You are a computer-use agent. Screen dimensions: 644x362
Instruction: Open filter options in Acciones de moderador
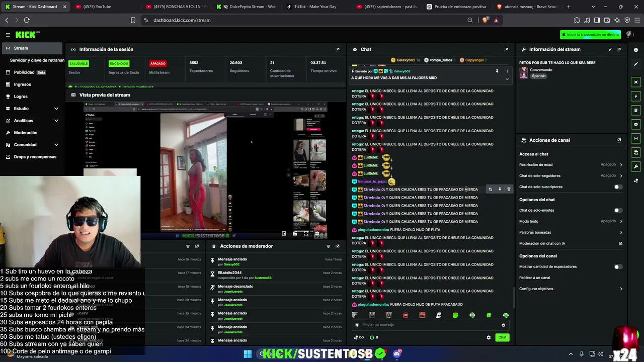[x=328, y=246]
